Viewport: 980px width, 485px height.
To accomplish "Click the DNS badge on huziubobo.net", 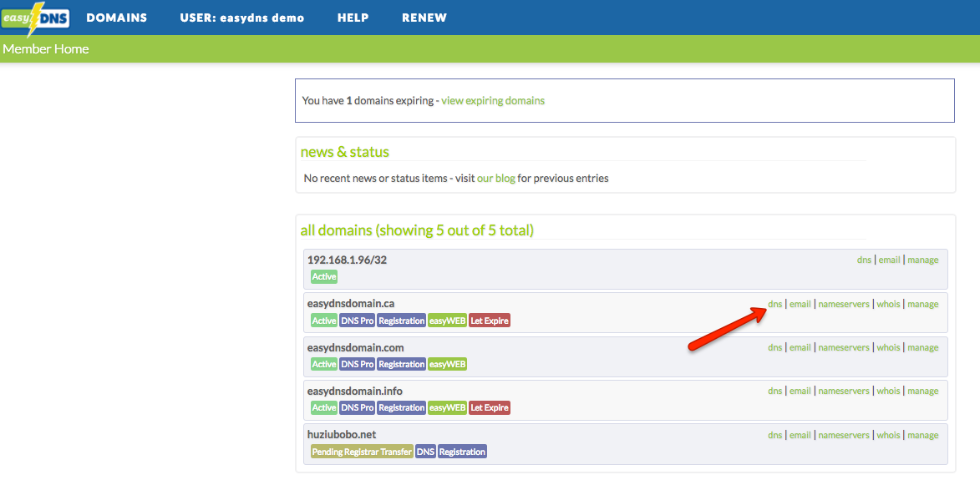I will [425, 452].
